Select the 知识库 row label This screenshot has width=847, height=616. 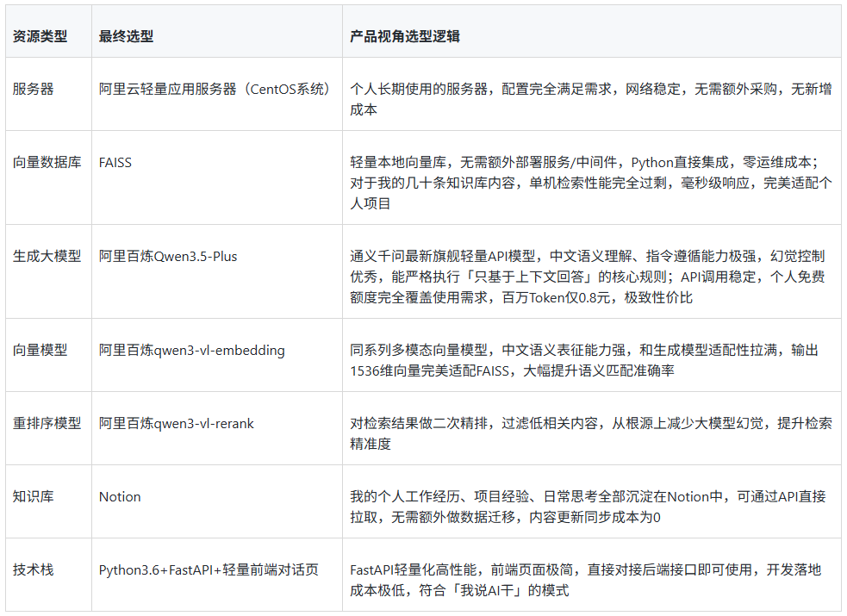click(x=33, y=497)
